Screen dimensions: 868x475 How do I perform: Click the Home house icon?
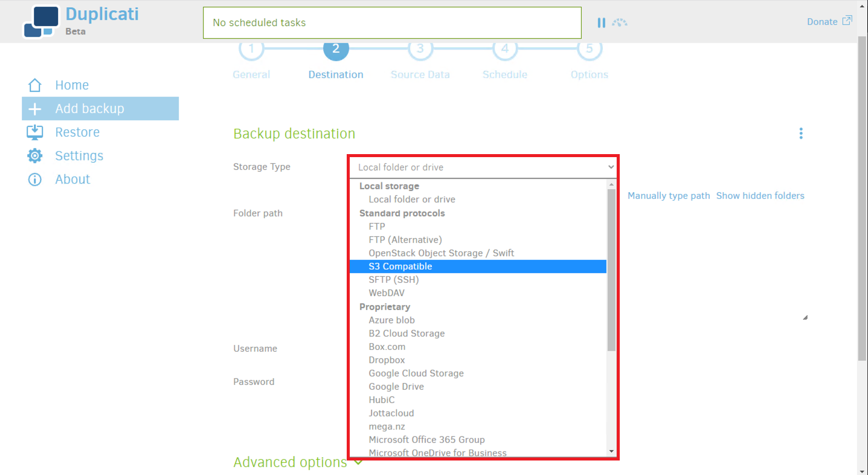coord(35,85)
